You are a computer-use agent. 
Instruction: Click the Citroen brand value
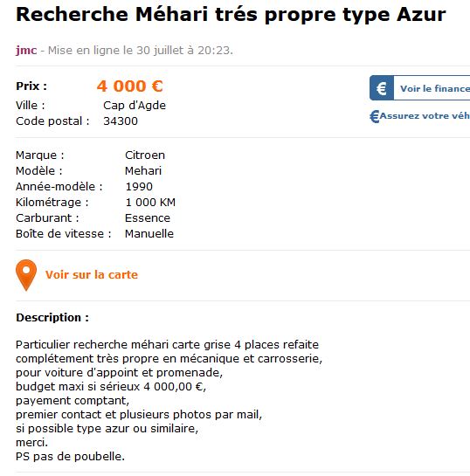[x=145, y=155]
